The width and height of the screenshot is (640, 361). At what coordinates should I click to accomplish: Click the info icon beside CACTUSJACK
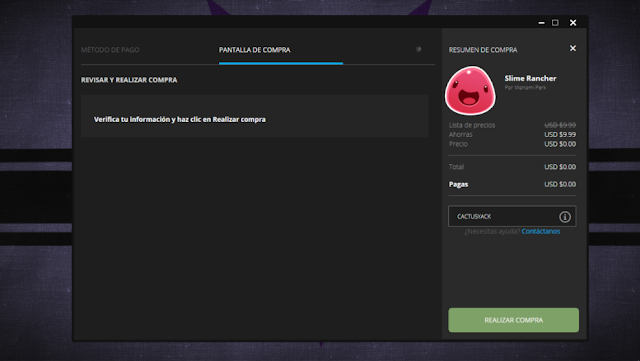click(565, 216)
